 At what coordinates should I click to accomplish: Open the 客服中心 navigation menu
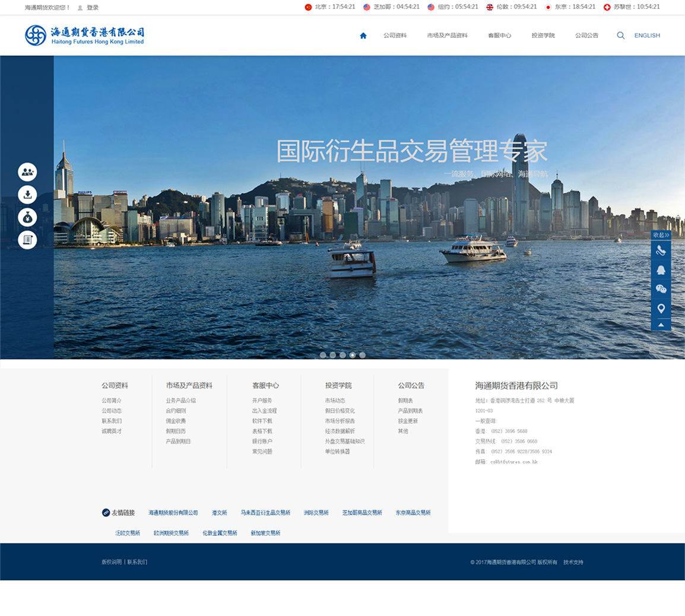(x=499, y=36)
